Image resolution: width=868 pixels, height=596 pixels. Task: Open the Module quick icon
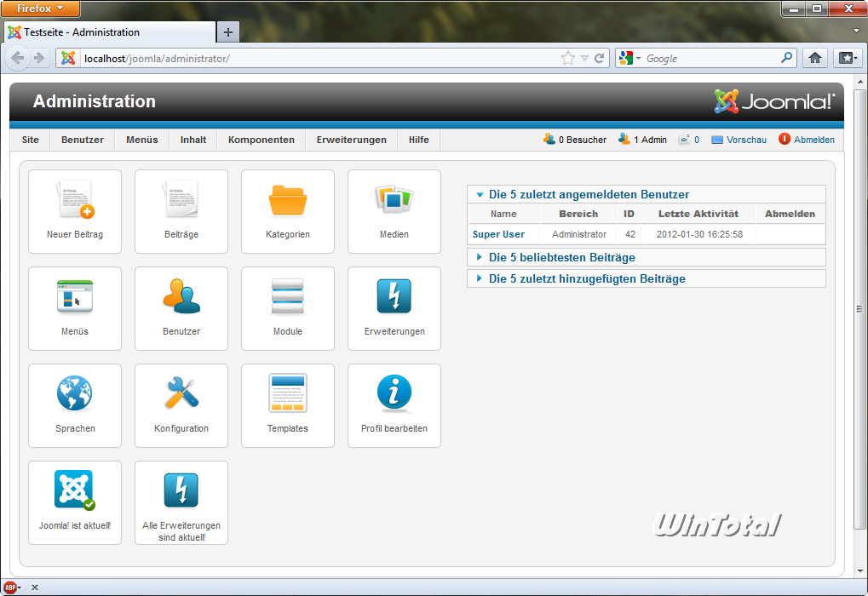[288, 308]
